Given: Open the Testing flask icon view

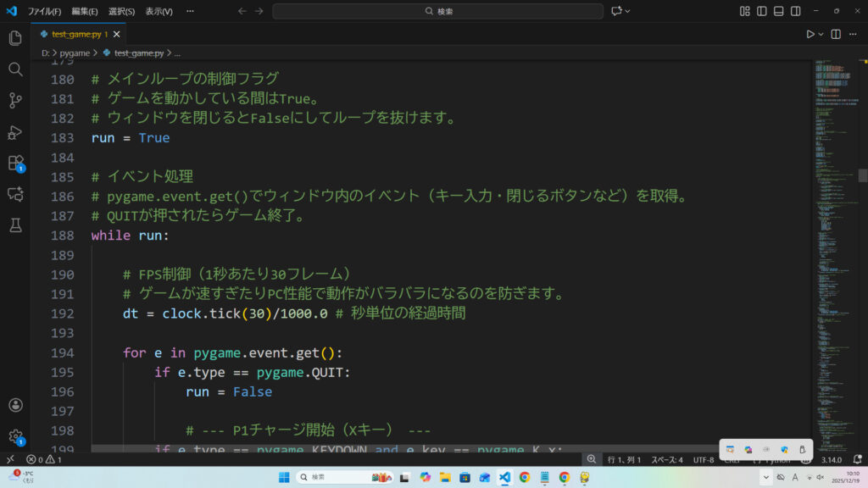Looking at the screenshot, I should (15, 225).
